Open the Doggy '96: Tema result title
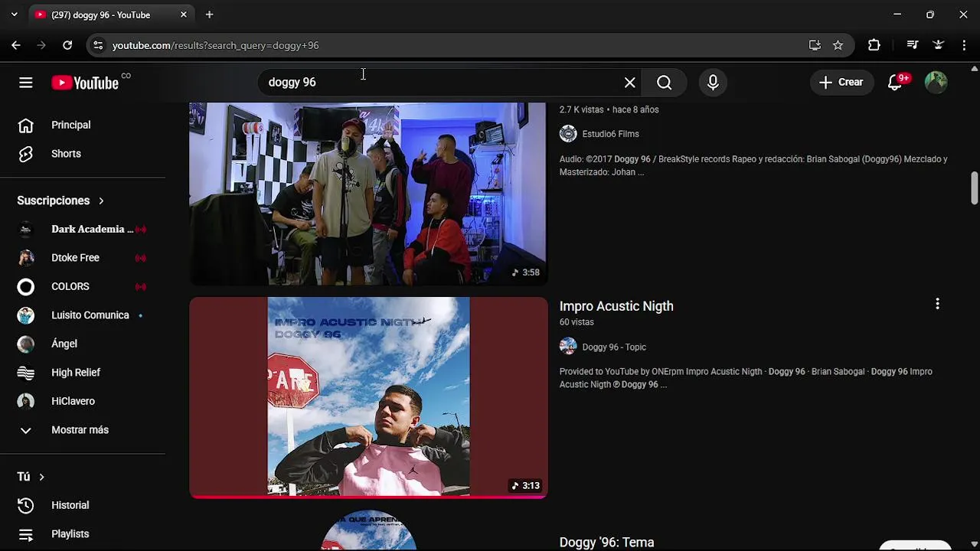 pos(606,543)
